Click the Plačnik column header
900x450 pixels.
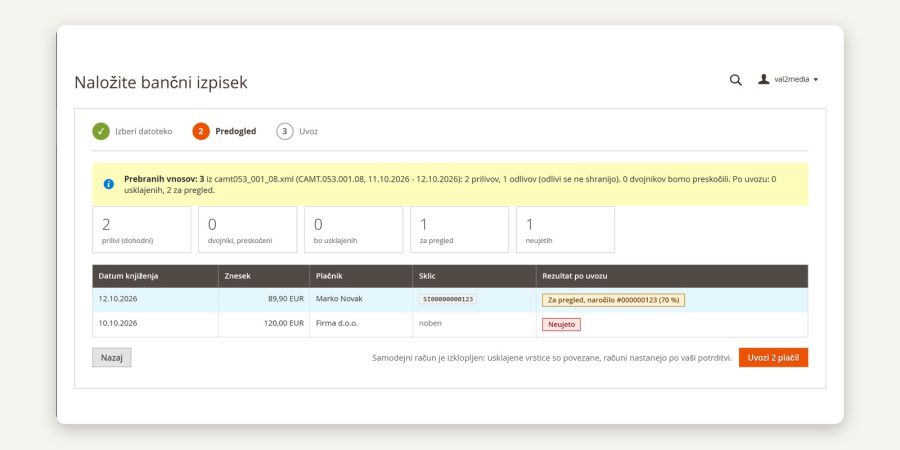(x=360, y=276)
